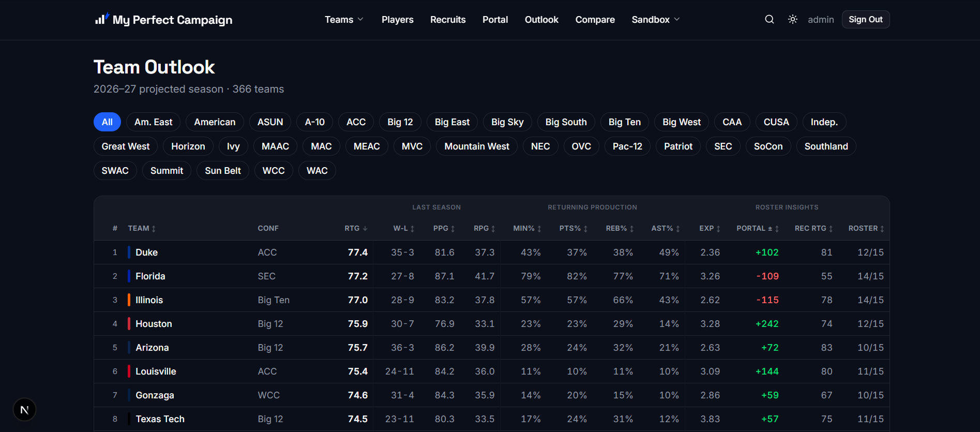Go to the Players page
The width and height of the screenshot is (980, 432).
pos(397,20)
